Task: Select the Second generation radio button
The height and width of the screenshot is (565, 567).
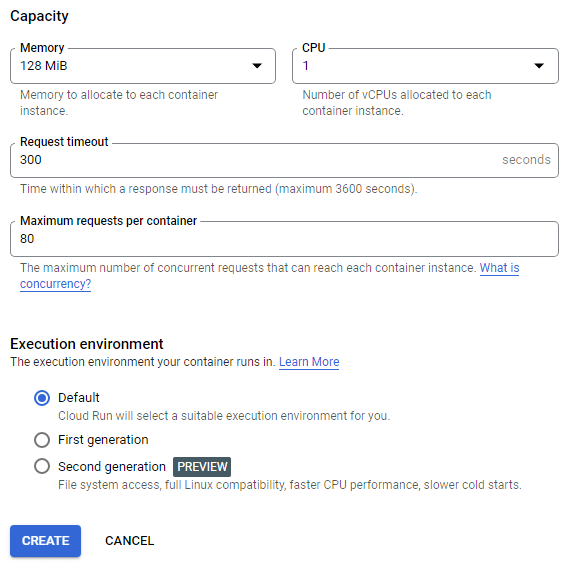Action: click(x=42, y=466)
